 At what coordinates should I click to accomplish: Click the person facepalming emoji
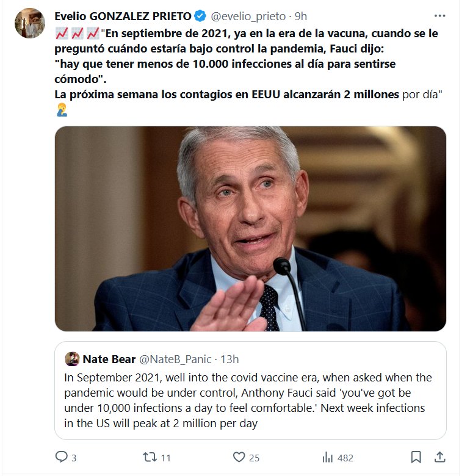62,110
